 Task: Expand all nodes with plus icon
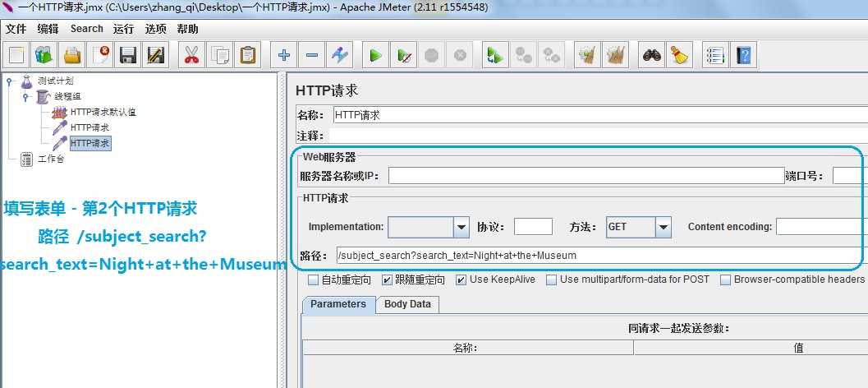pos(283,55)
